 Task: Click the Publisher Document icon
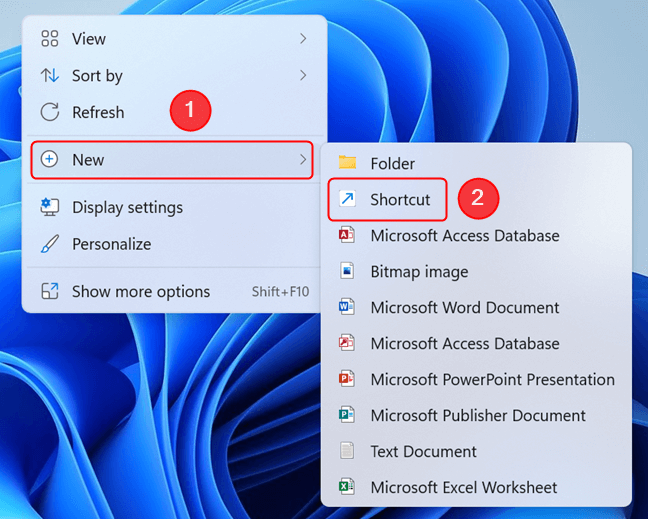pyautogui.click(x=346, y=415)
